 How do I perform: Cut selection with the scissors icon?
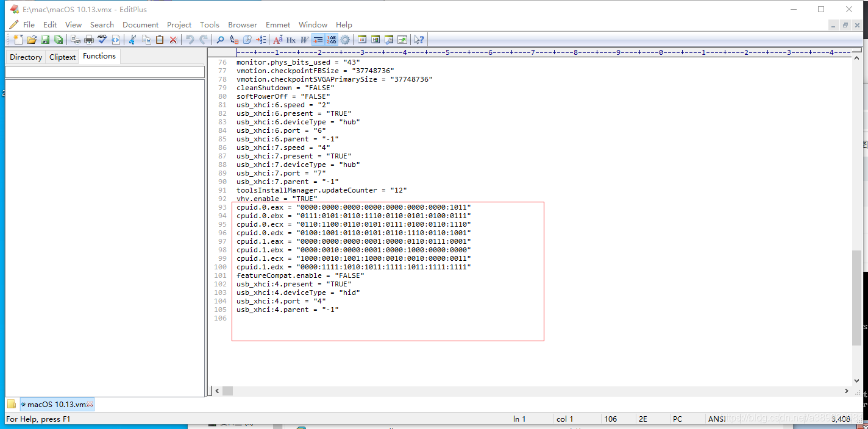pos(132,40)
